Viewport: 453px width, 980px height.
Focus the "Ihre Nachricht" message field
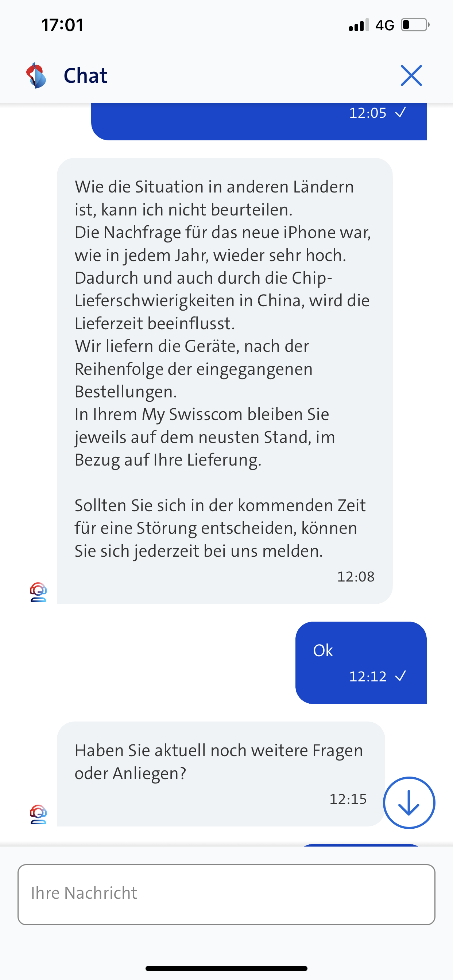tap(226, 894)
